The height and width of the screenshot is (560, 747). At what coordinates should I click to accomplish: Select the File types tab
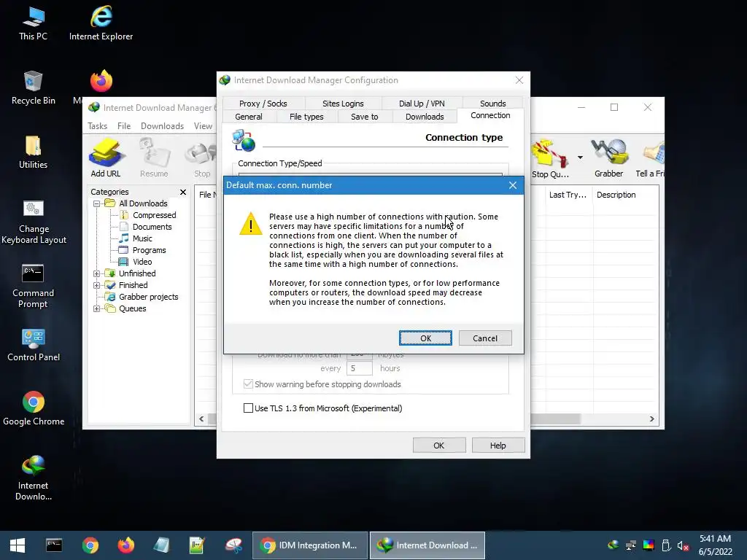coord(306,117)
